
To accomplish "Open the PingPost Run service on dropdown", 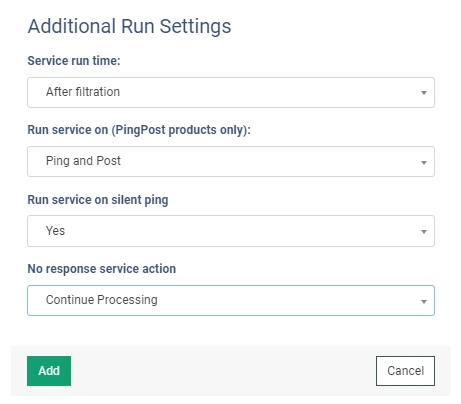I will [x=231, y=161].
